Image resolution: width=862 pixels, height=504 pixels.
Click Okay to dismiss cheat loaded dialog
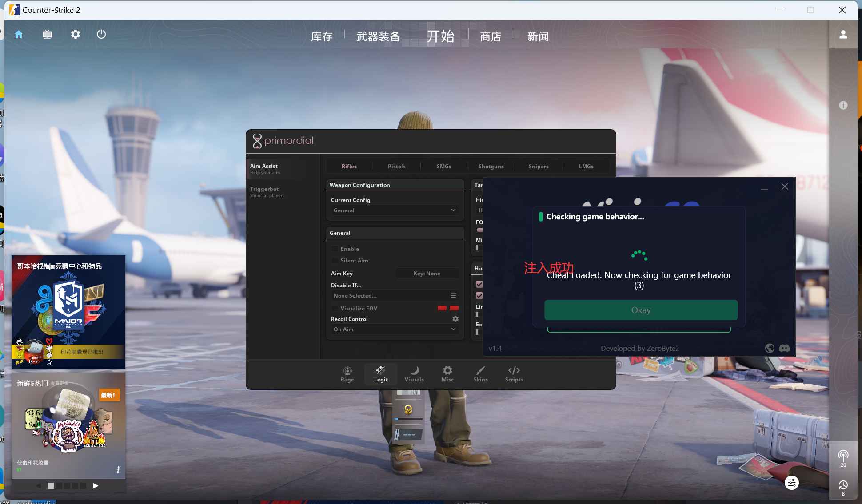(x=640, y=310)
